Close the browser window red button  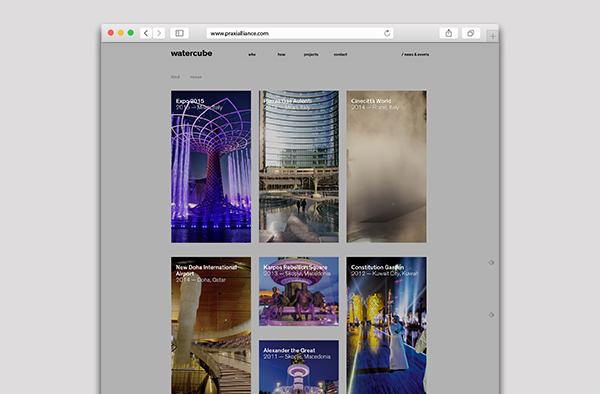pyautogui.click(x=111, y=33)
